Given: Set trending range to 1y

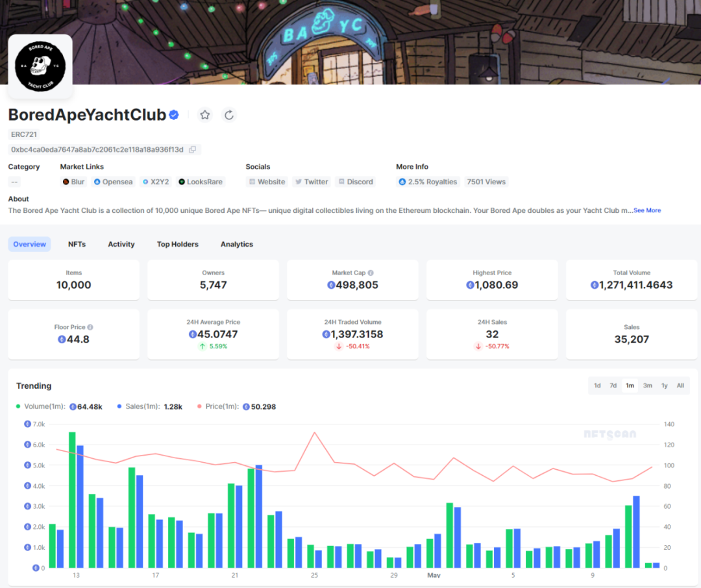Looking at the screenshot, I should [x=665, y=386].
